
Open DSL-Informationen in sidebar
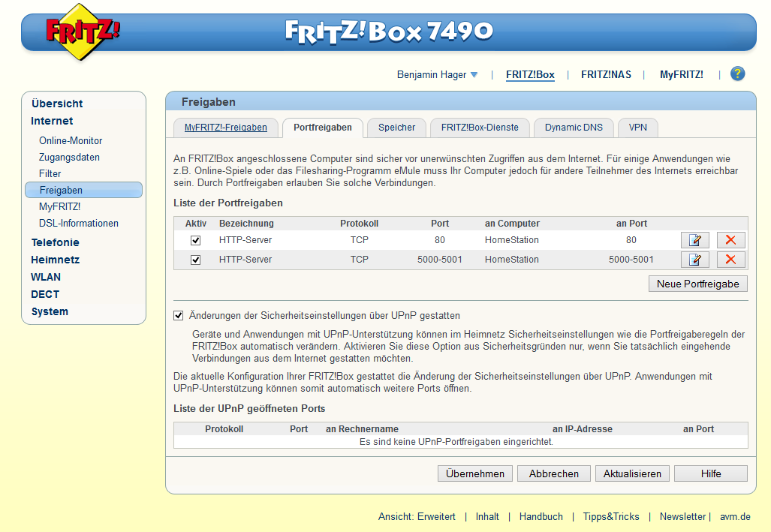pyautogui.click(x=79, y=223)
